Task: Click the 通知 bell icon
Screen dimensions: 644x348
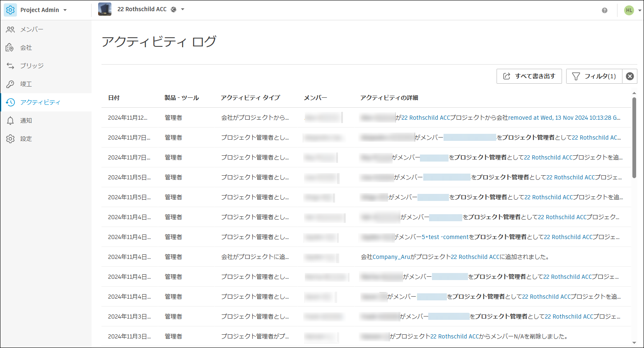Action: tap(10, 121)
